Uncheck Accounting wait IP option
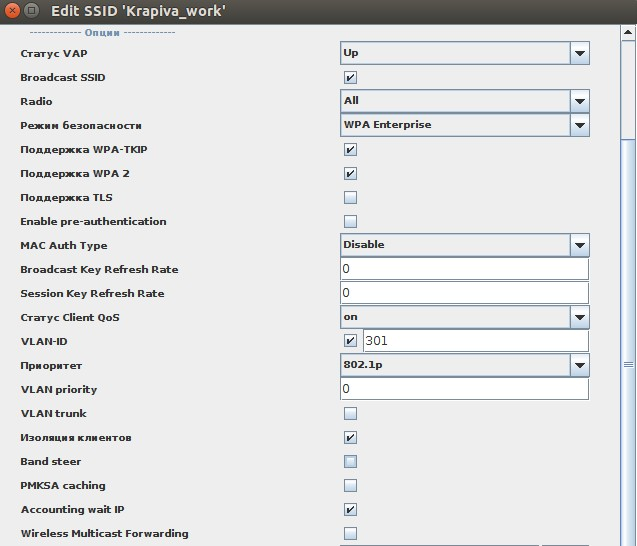This screenshot has width=637, height=546. tap(350, 509)
